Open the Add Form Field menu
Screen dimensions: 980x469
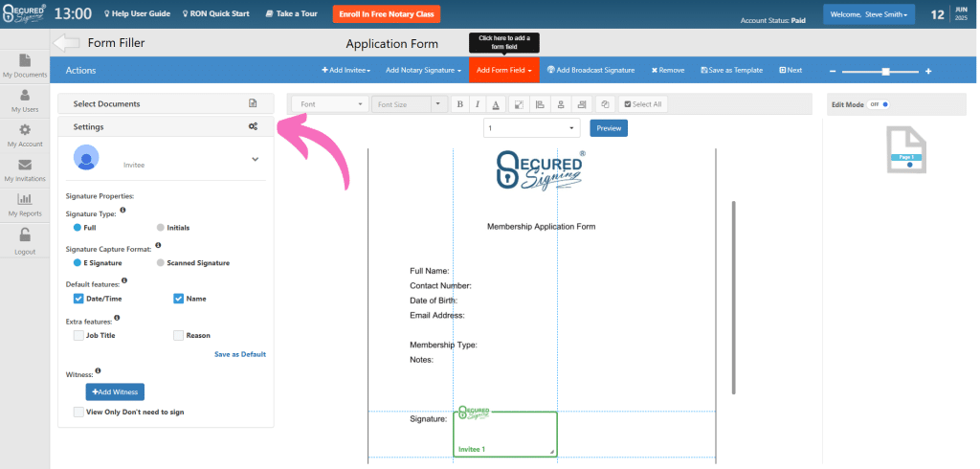pos(504,70)
